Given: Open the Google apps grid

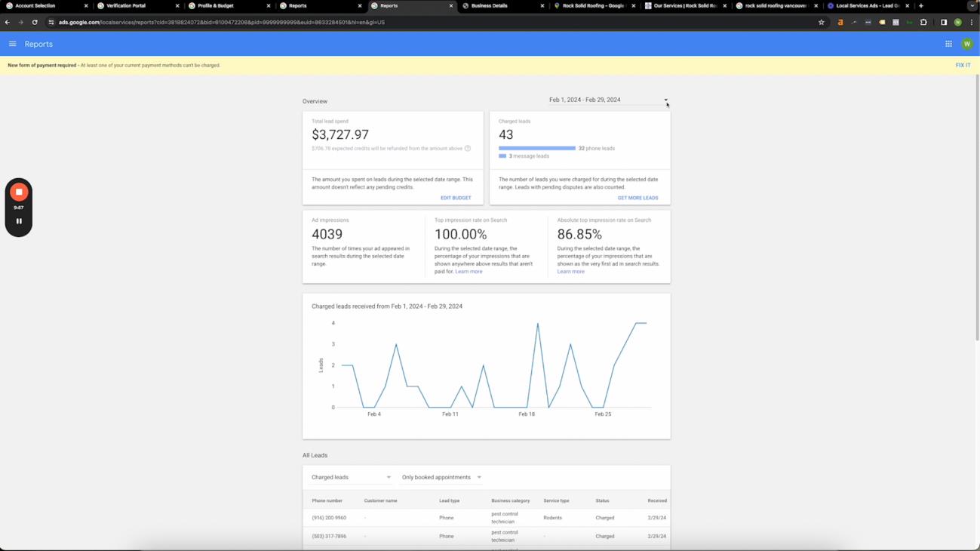Looking at the screenshot, I should (948, 44).
